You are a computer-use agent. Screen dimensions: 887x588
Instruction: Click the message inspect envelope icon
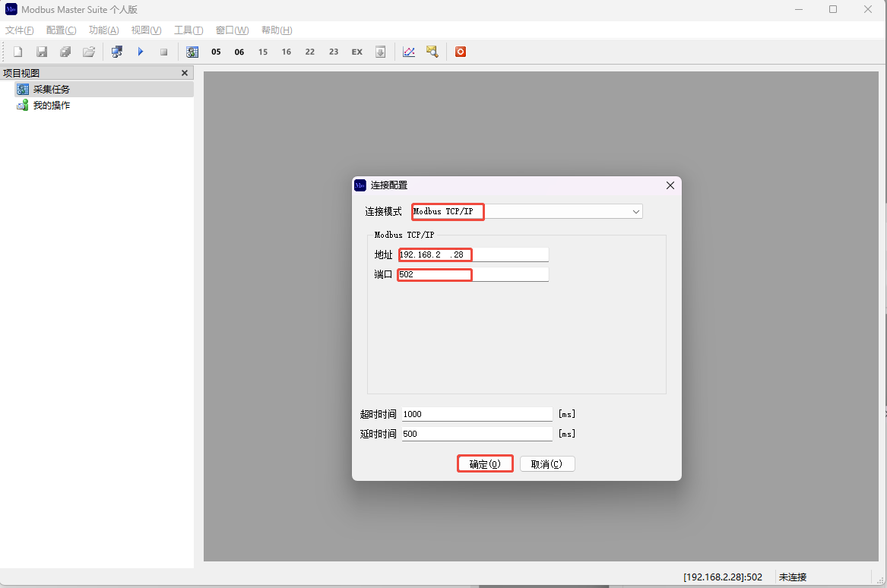432,52
